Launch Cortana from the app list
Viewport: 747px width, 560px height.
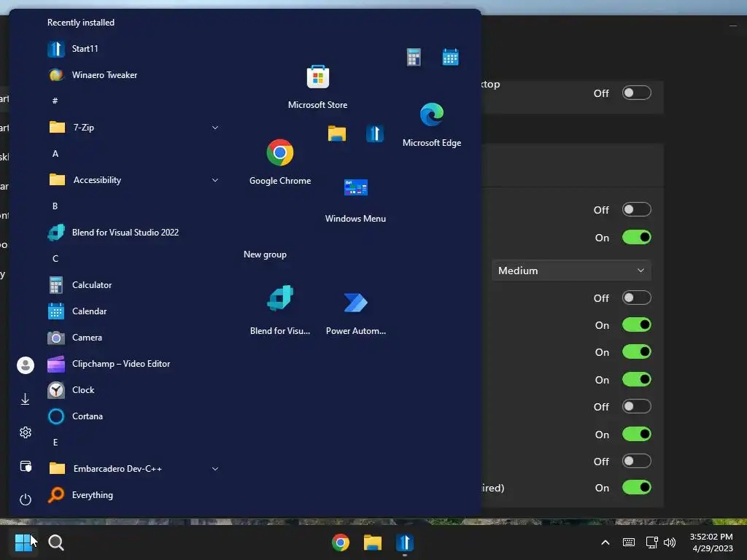(x=75, y=416)
